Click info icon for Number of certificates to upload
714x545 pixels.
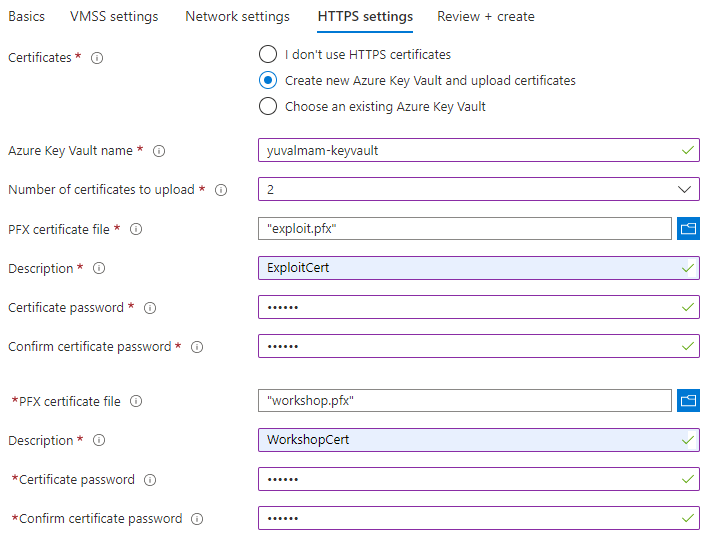221,190
